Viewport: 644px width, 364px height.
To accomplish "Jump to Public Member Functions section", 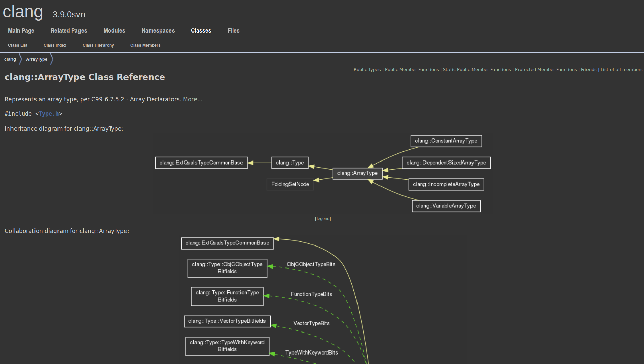I will pos(412,70).
